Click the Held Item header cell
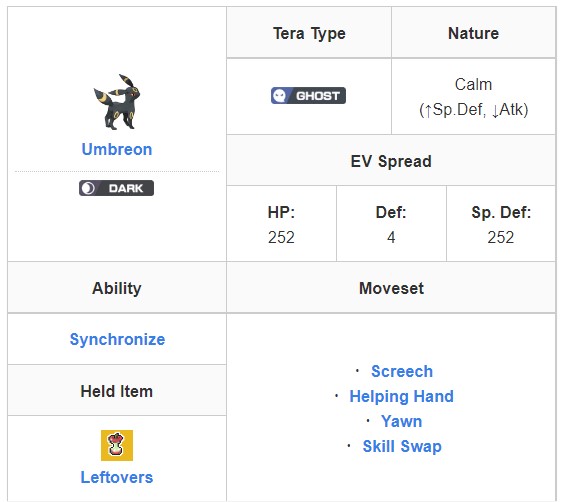561x502 pixels. coord(117,391)
